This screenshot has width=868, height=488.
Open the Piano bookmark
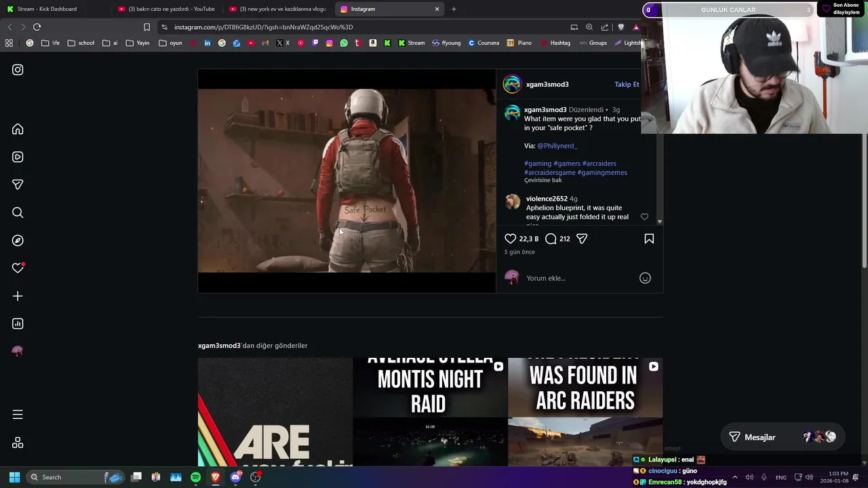click(x=519, y=43)
